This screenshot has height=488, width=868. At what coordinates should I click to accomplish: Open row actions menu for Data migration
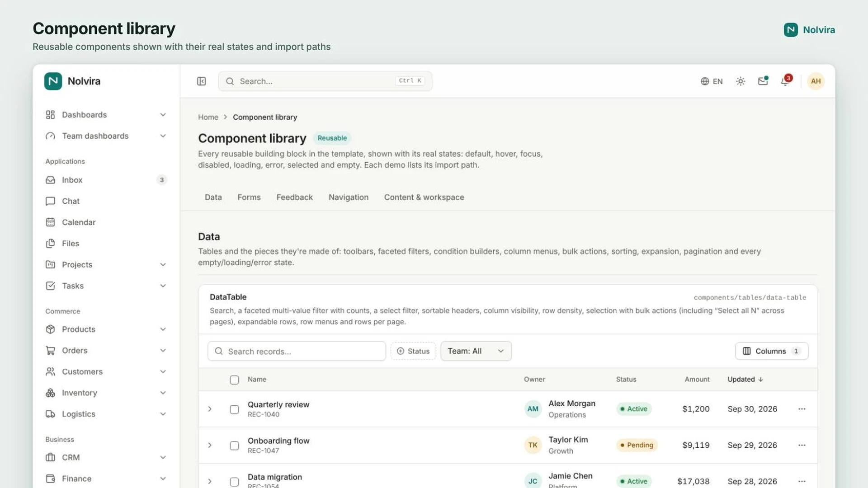click(x=802, y=481)
